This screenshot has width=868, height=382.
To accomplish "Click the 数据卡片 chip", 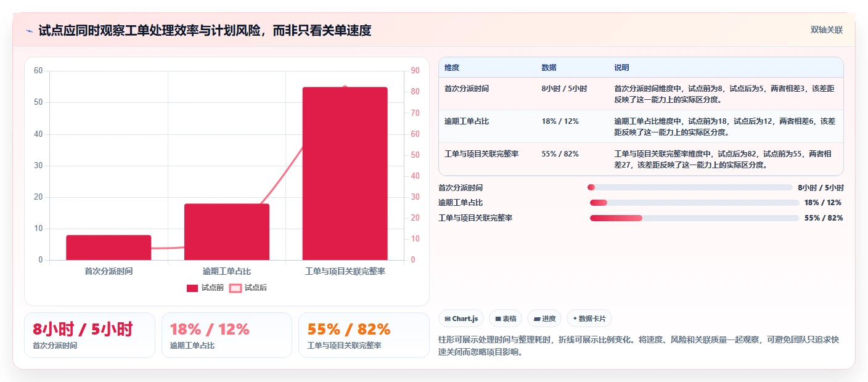I will 589,319.
